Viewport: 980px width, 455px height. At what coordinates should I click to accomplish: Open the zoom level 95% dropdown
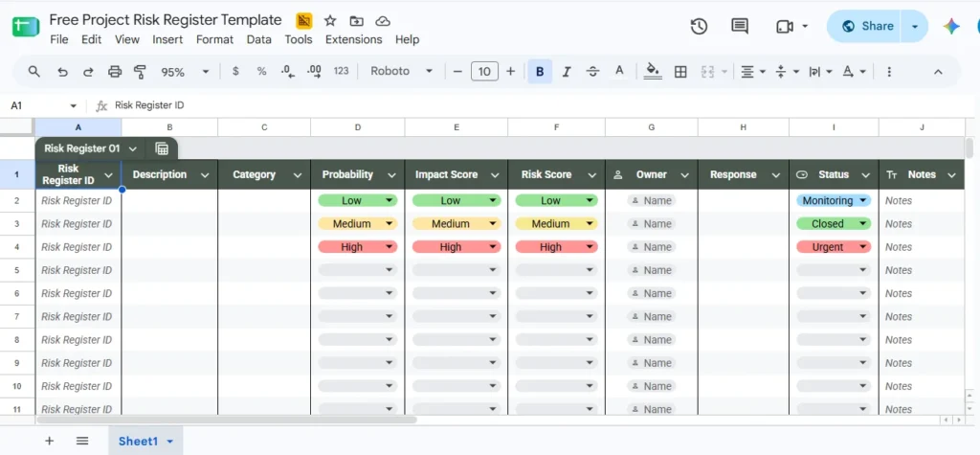click(185, 72)
